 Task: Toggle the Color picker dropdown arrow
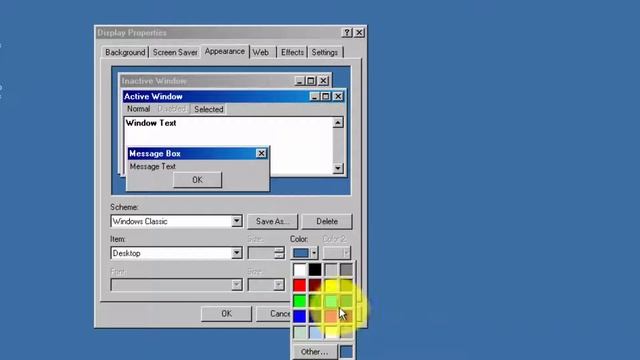point(314,253)
